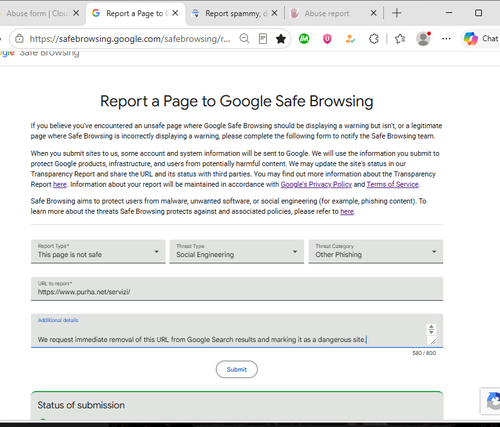Viewport: 500px width, 427px height.
Task: Open Google's Privacy Policy link
Action: [316, 184]
